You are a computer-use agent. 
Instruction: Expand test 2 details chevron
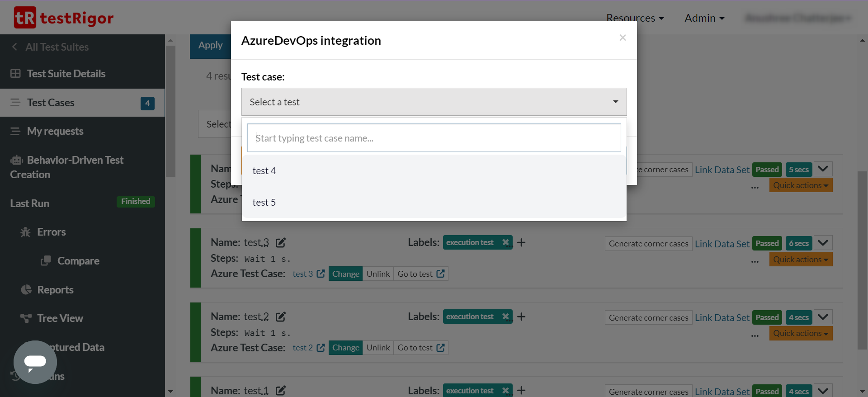823,317
